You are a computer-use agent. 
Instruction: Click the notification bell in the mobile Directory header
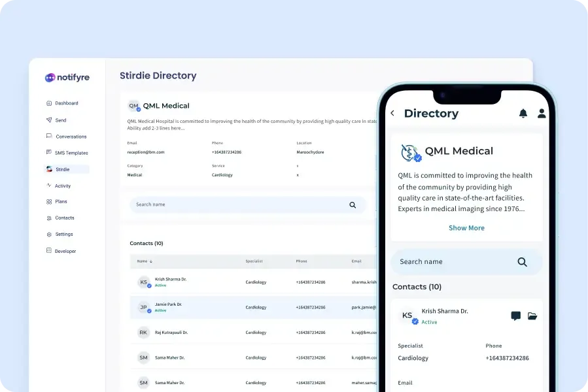[x=523, y=113]
